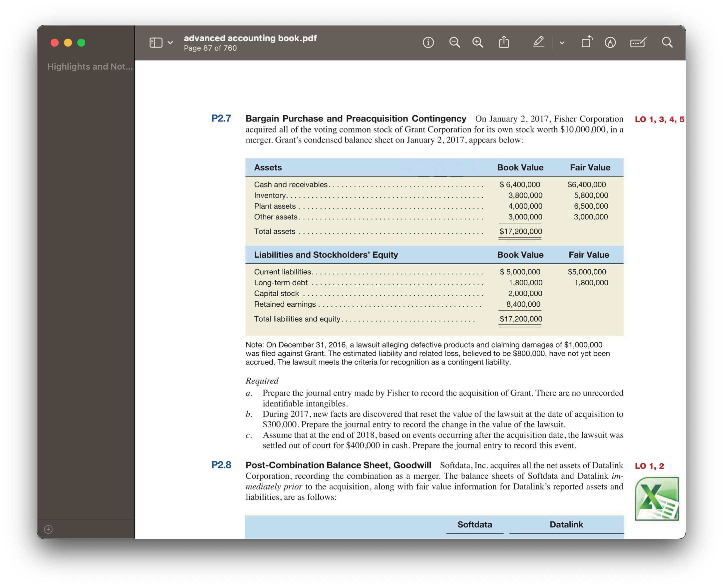Activate the search magnifier icon
Screen dimensions: 723x588
click(666, 42)
